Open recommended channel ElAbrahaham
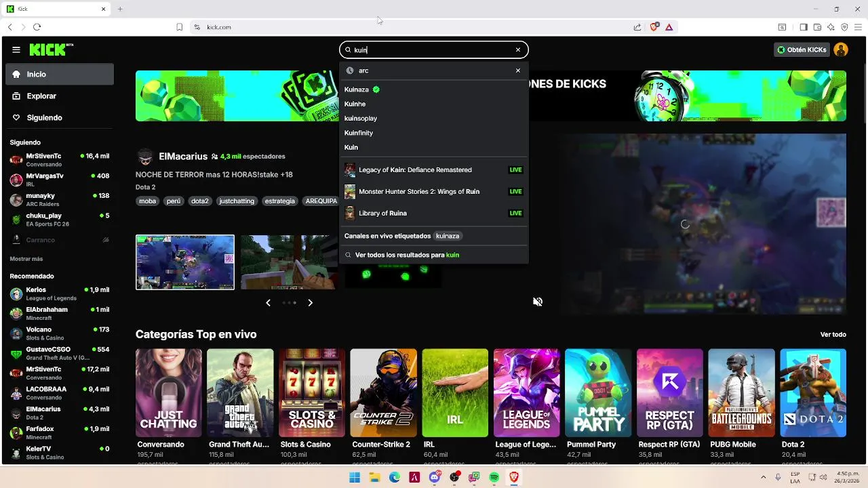 pos(60,313)
